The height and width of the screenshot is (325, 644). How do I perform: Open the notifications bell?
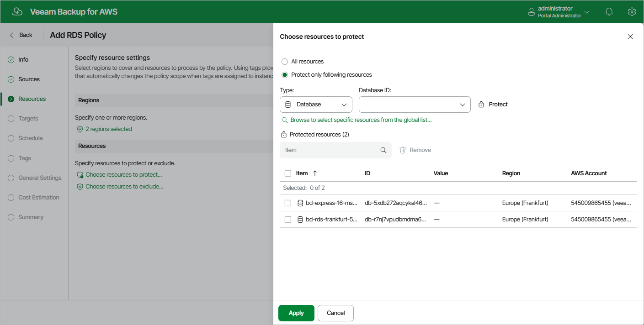609,12
